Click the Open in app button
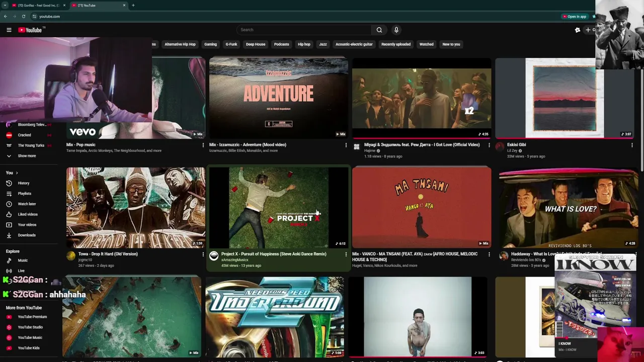 575,17
